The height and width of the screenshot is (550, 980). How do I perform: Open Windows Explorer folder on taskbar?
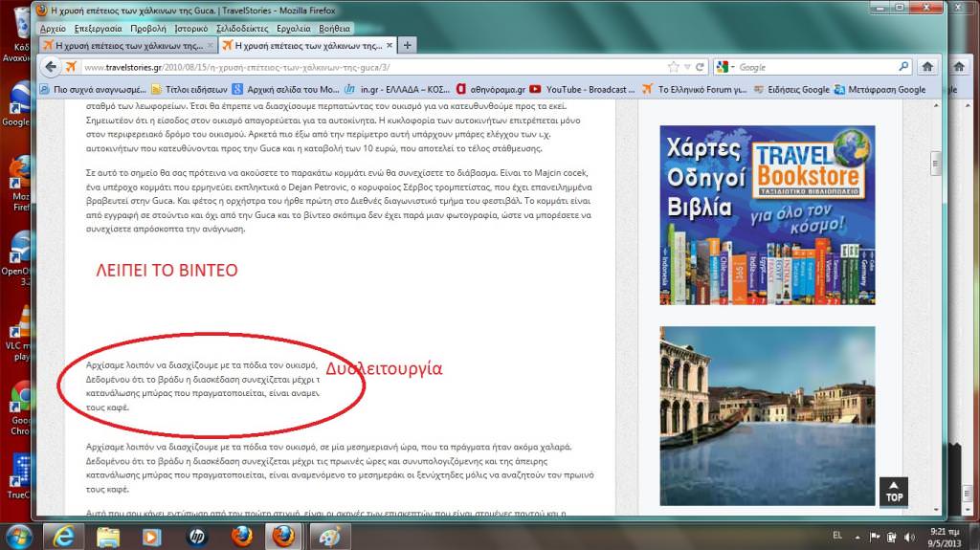(x=107, y=537)
